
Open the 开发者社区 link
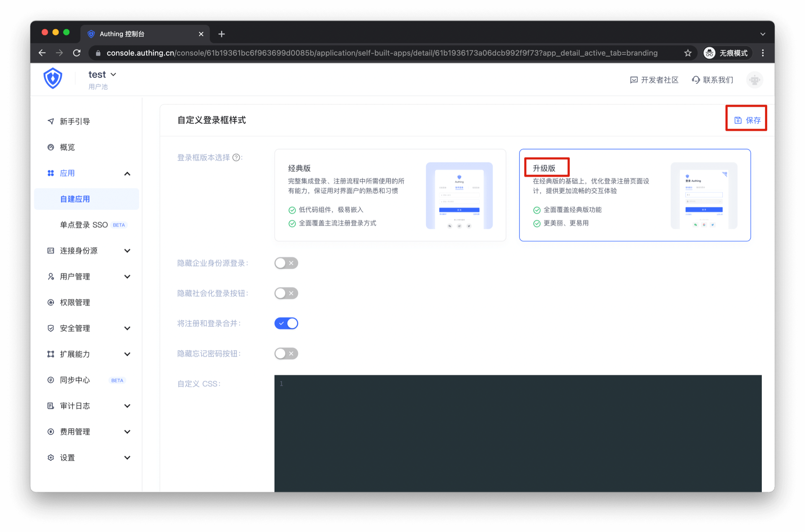tap(654, 80)
